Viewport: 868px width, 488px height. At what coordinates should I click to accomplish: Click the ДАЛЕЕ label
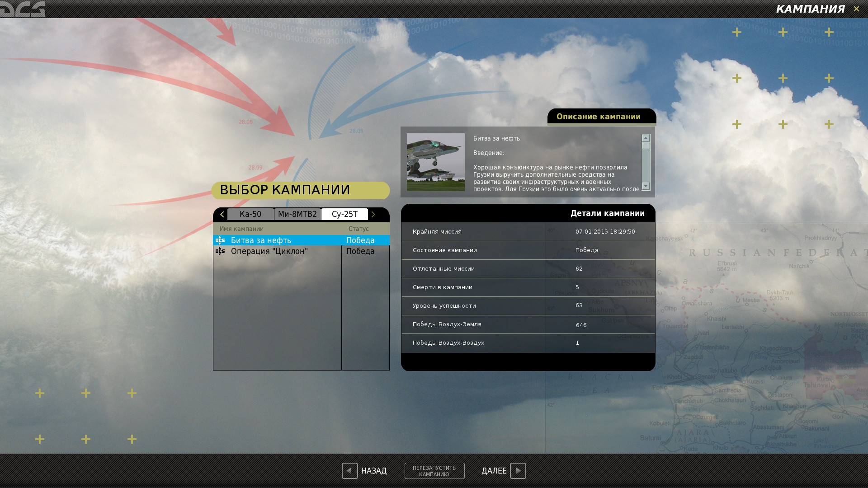point(494,471)
